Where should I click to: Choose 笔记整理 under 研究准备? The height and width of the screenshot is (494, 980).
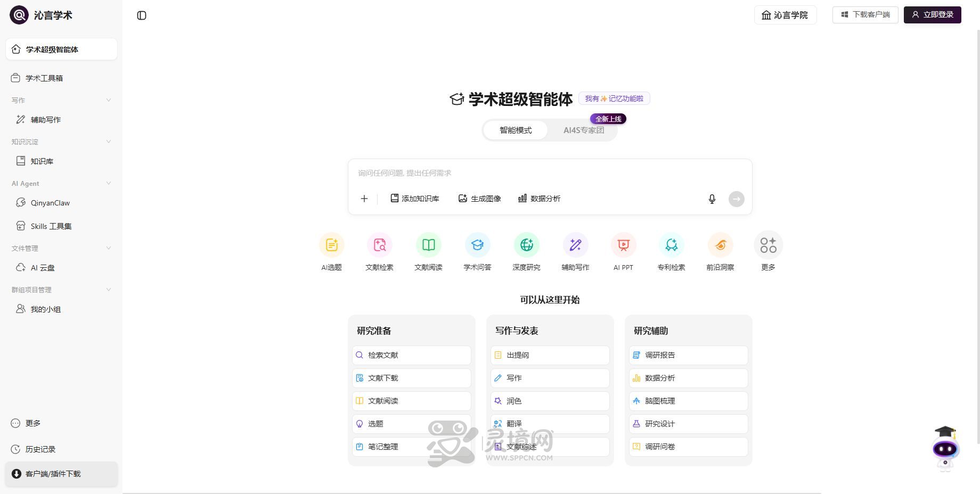pyautogui.click(x=411, y=447)
